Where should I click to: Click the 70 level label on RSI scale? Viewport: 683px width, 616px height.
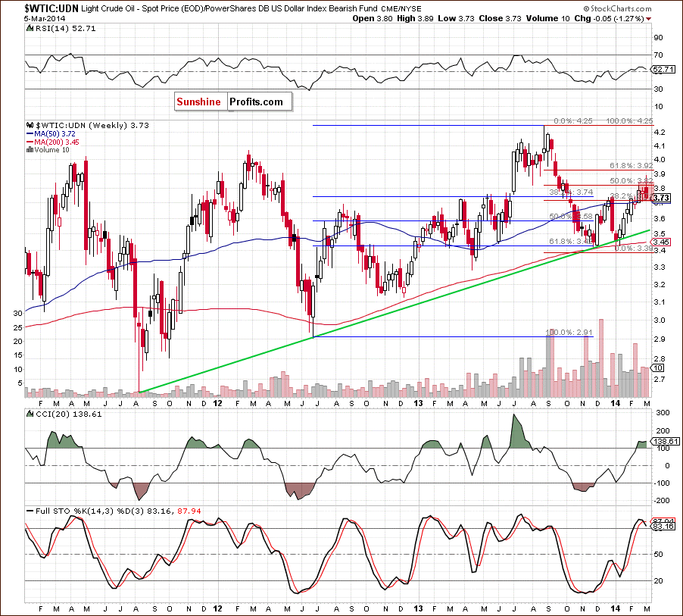pos(658,55)
